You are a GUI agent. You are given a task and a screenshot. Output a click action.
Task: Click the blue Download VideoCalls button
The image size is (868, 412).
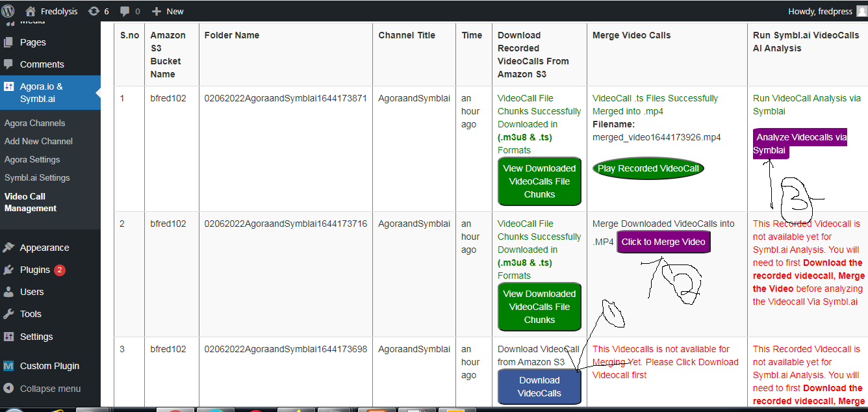pyautogui.click(x=539, y=387)
